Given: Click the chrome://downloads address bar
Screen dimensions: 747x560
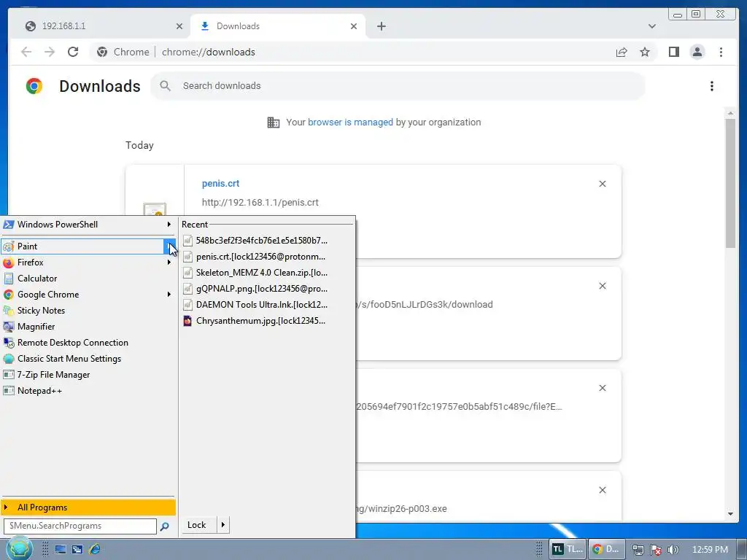Looking at the screenshot, I should coord(373,52).
